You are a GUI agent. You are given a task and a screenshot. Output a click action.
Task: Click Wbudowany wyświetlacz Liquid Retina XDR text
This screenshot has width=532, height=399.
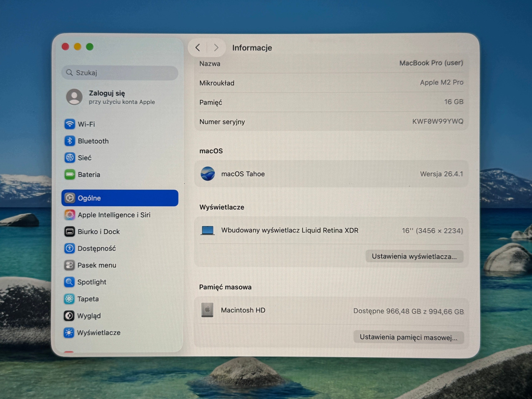(x=290, y=230)
